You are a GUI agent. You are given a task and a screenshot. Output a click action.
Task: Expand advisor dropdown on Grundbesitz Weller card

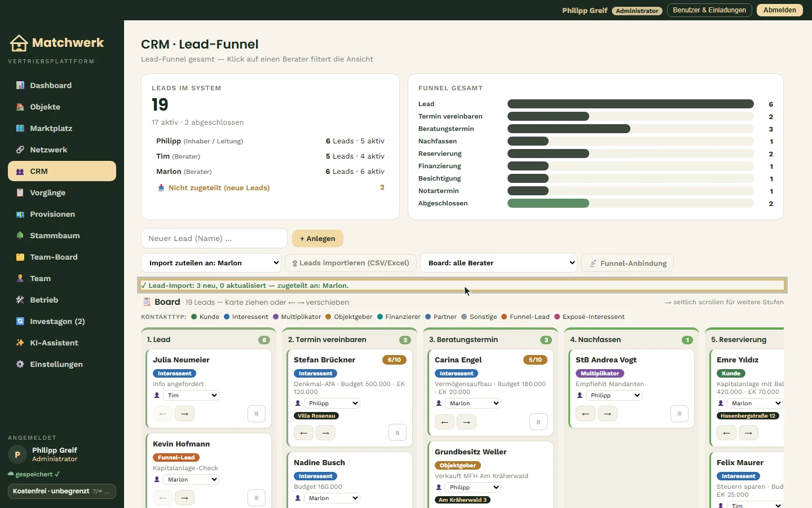[473, 488]
